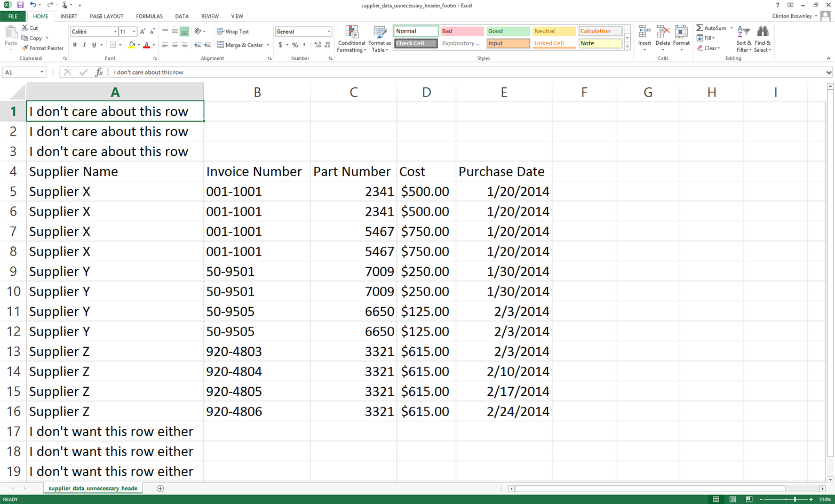The width and height of the screenshot is (835, 504).
Task: Click the percent style icon
Action: tap(295, 45)
